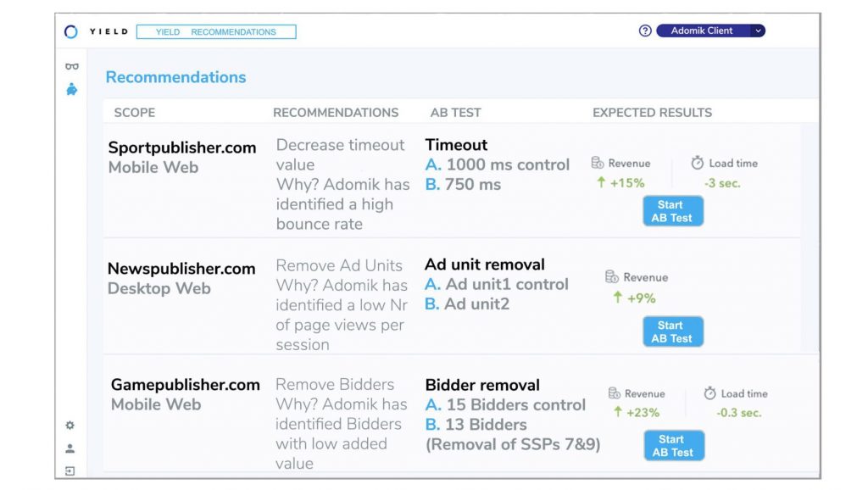Start AB Test for Newspublisher.com ad unit removal
868x490 pixels.
point(672,331)
